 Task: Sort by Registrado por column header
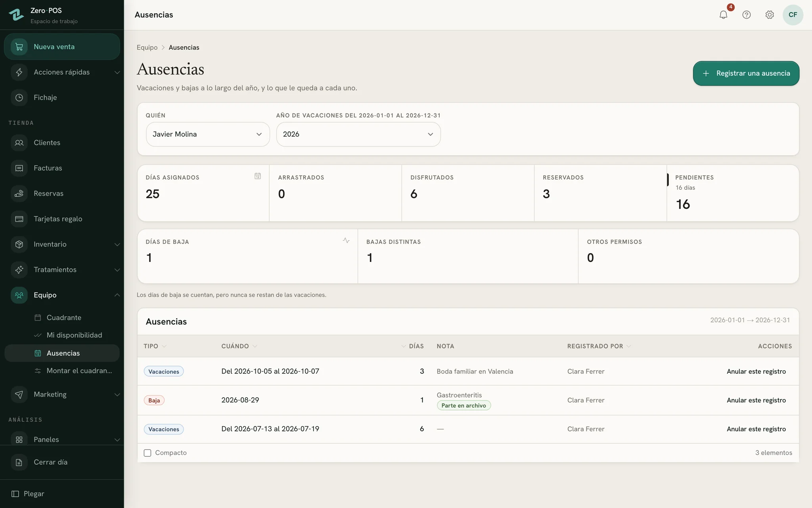coord(599,346)
